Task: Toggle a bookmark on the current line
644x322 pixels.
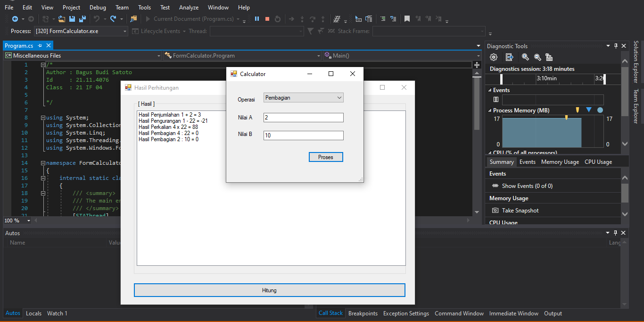Action: tap(406, 19)
